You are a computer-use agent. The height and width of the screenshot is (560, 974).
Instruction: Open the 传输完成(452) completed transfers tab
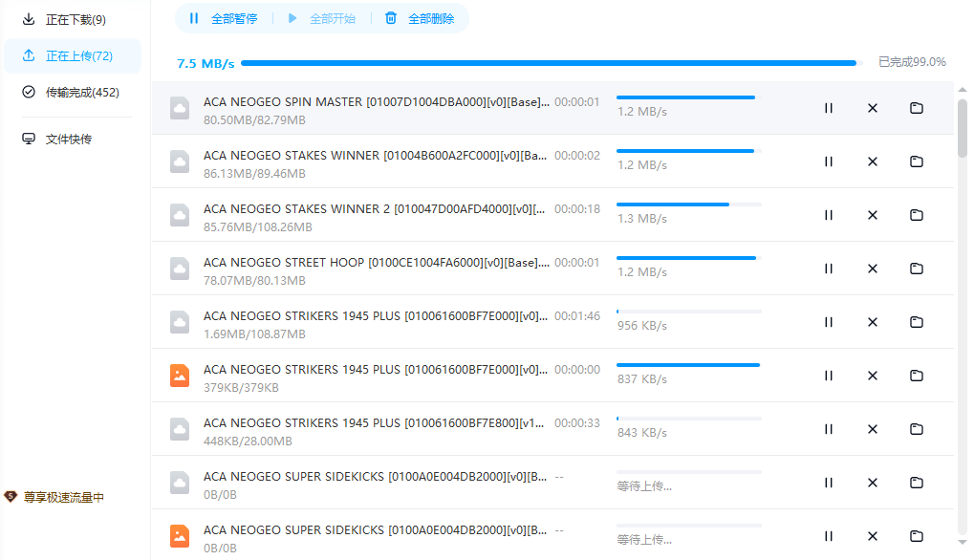click(73, 93)
